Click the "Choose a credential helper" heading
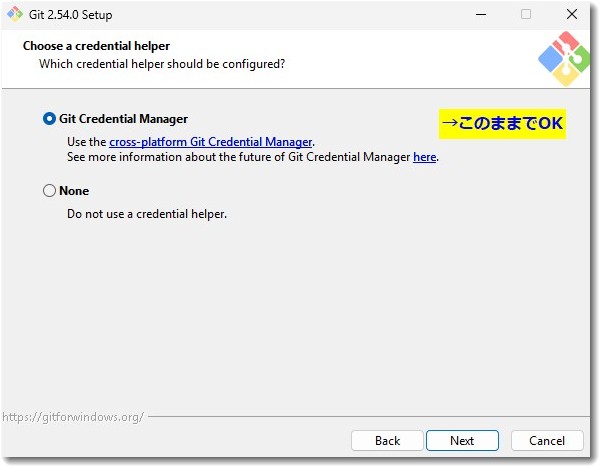The width and height of the screenshot is (599, 466). coord(96,46)
